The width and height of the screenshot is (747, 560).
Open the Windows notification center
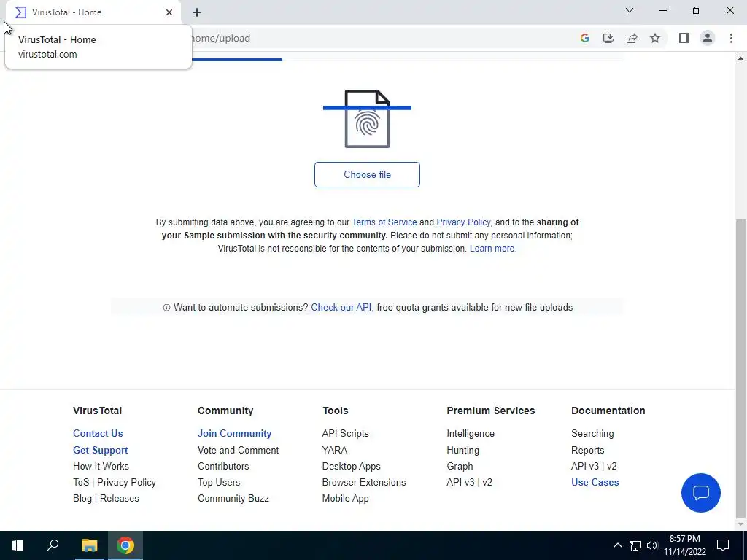pos(723,545)
